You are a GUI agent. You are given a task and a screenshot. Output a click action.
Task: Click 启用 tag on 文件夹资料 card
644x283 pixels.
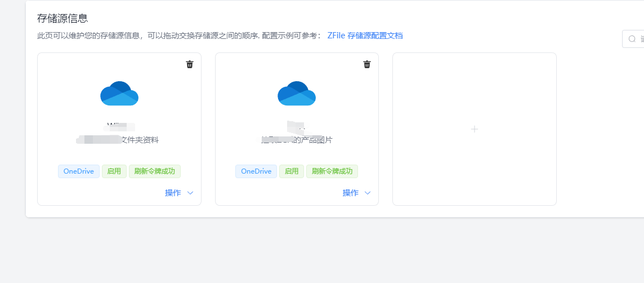coord(114,171)
